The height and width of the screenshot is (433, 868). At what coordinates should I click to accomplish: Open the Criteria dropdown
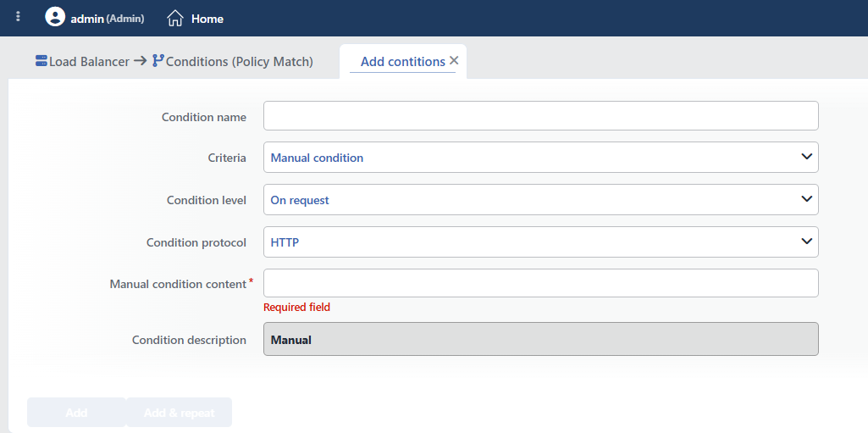541,158
